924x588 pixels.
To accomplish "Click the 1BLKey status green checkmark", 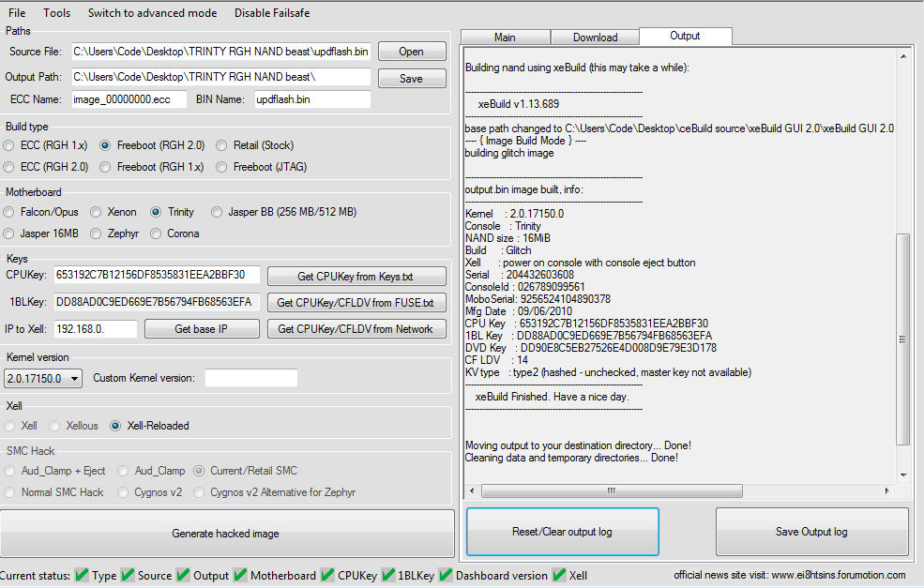I will (x=387, y=575).
